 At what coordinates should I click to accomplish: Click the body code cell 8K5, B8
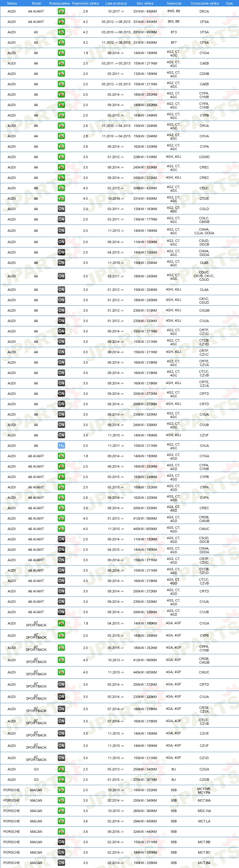[174, 22]
